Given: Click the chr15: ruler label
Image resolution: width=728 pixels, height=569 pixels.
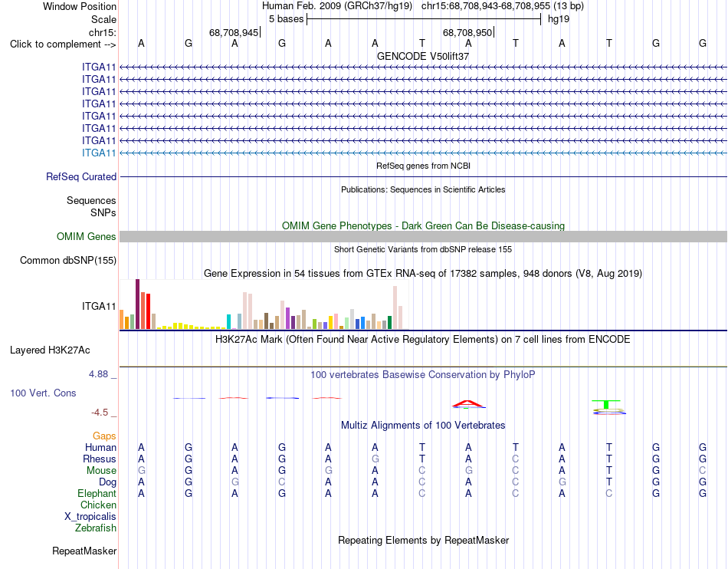Looking at the screenshot, I should 102,32.
